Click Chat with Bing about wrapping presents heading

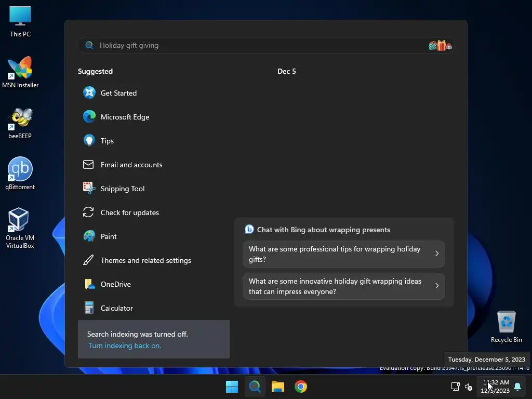click(x=323, y=230)
